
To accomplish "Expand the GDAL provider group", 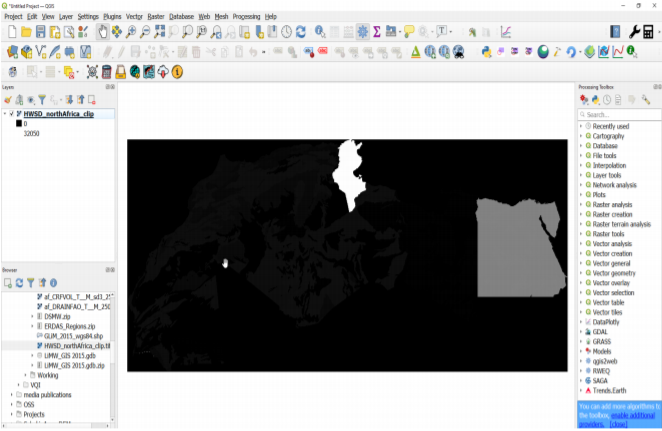I will [x=581, y=332].
